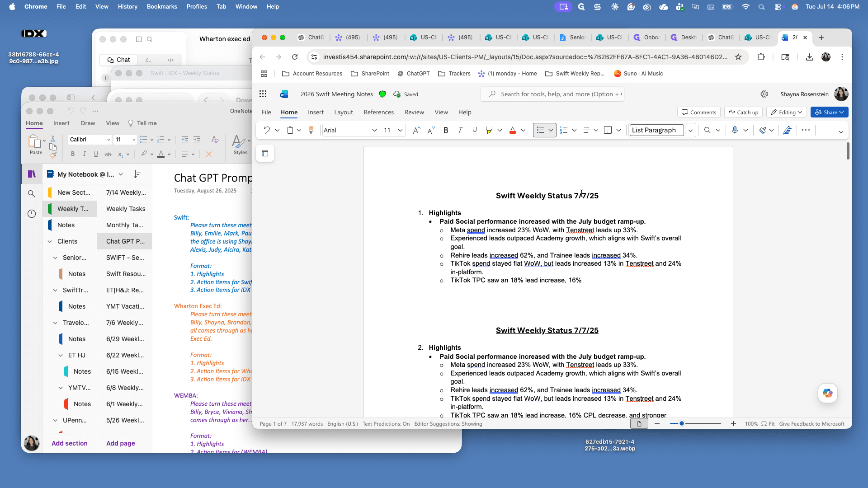This screenshot has height=488, width=868.
Task: Click the Word search for tools field
Action: [552, 94]
